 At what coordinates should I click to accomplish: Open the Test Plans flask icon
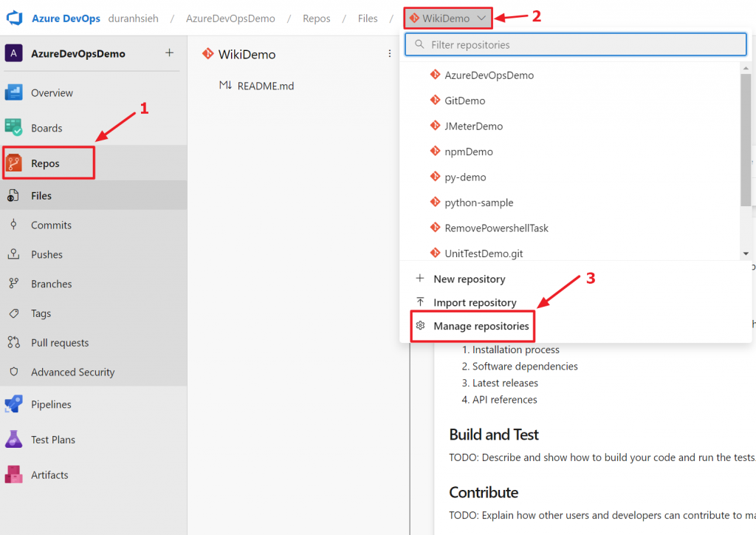(x=13, y=440)
